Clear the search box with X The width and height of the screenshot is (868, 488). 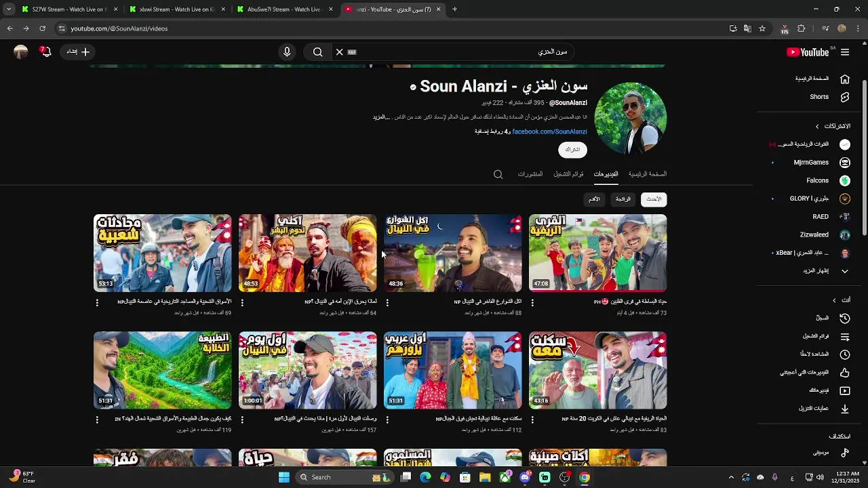[340, 52]
